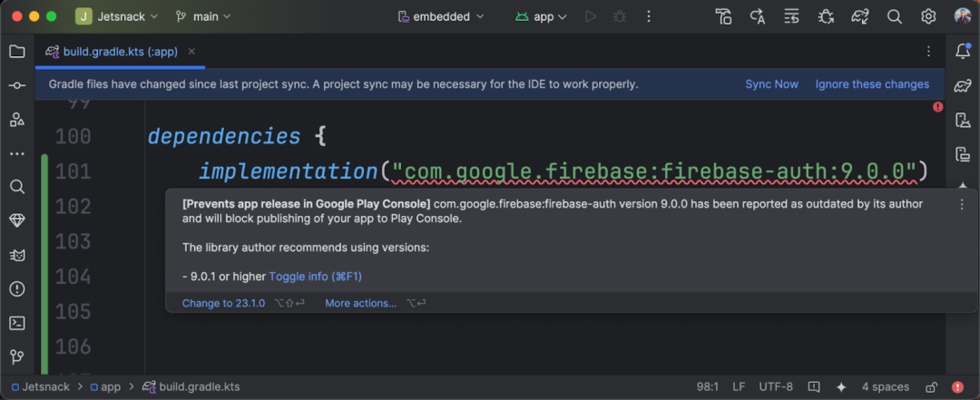Screen dimensions: 980x400
Task: Open the main branch dropdown
Action: 202,16
